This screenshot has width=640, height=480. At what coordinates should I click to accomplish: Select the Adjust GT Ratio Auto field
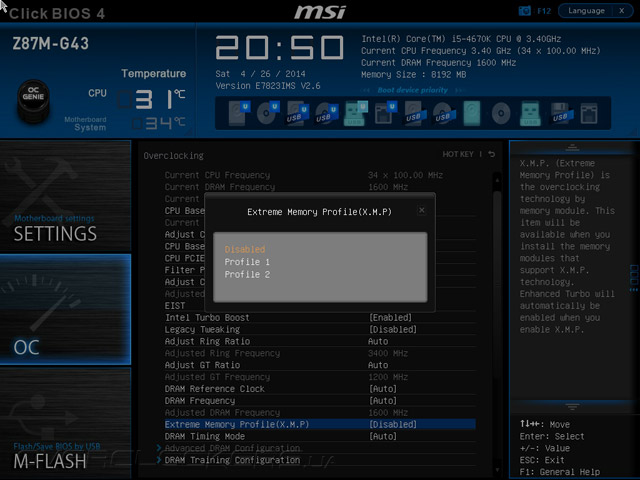378,365
